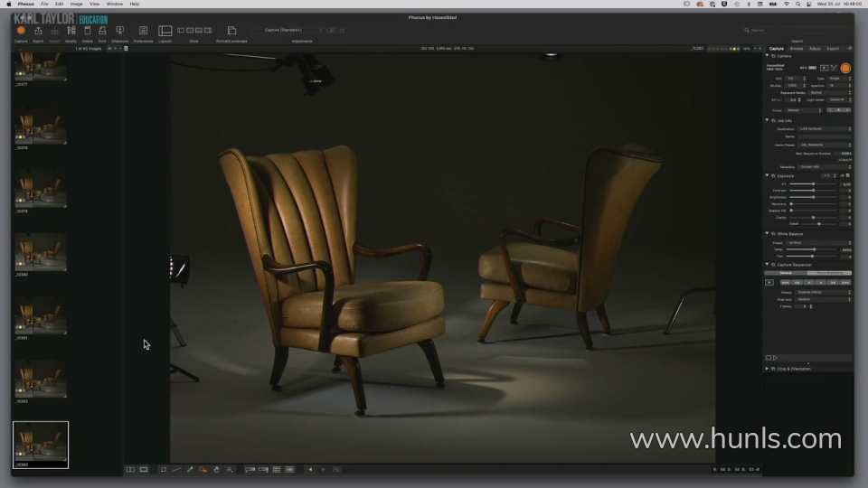The height and width of the screenshot is (488, 868).
Task: Click the Export icon in the toolbar
Action: pyautogui.click(x=38, y=31)
